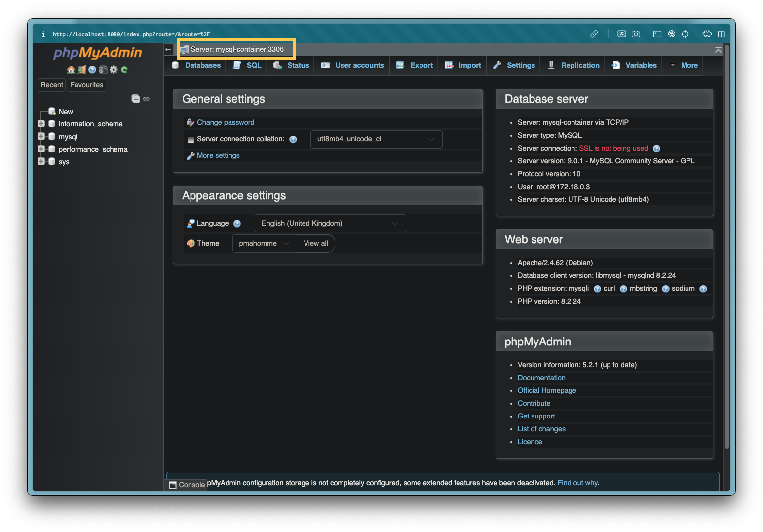Click the browser crosshair target icon
Screen dimensions: 763x532
click(x=685, y=34)
